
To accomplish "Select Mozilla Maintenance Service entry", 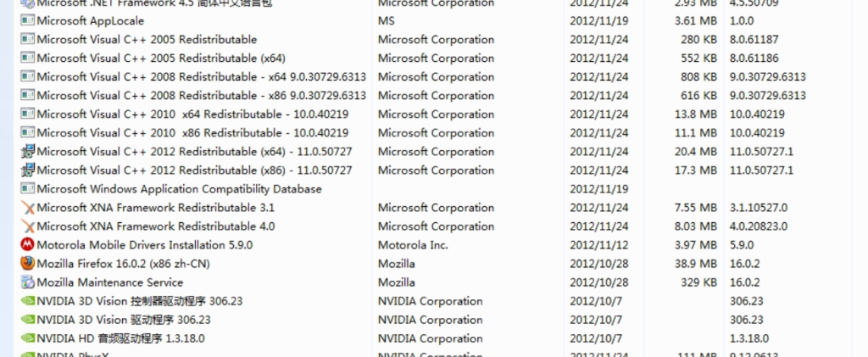I will 109,283.
